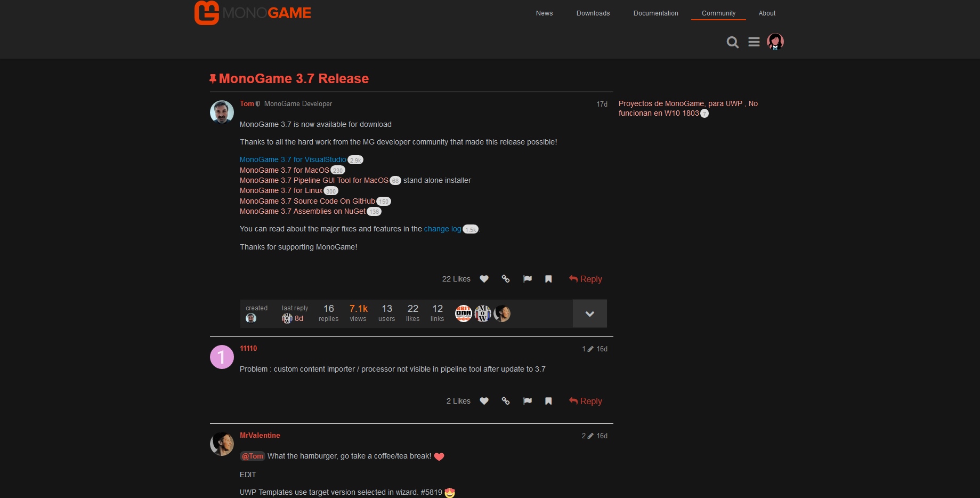Screen dimensions: 980x498
Task: View edit history of MrValentine's post
Action: point(588,436)
